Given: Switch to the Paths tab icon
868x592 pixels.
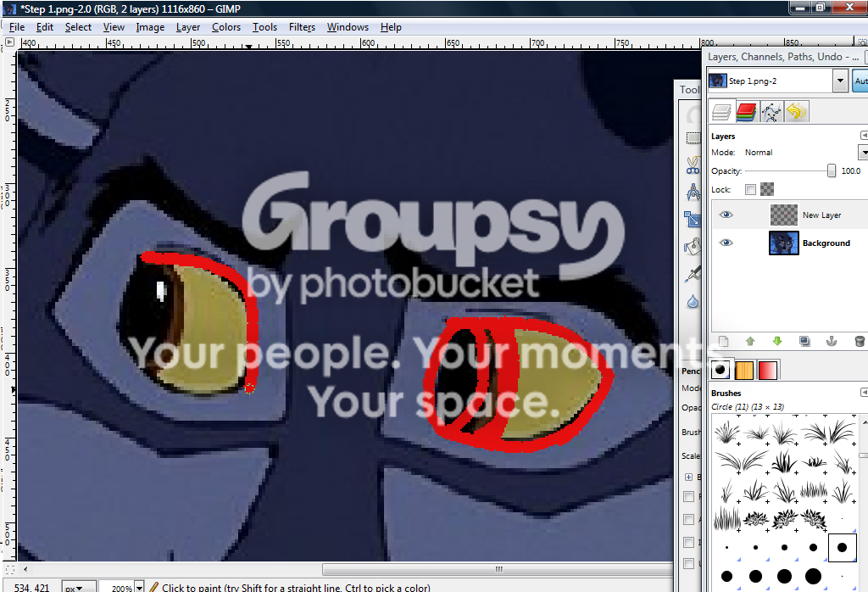Looking at the screenshot, I should 771,112.
